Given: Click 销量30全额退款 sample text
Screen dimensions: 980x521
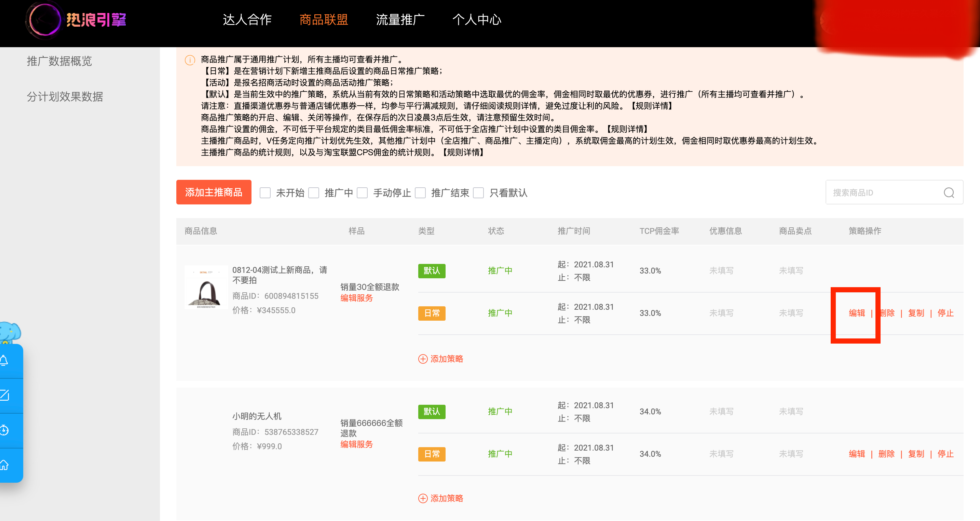Looking at the screenshot, I should (x=369, y=286).
